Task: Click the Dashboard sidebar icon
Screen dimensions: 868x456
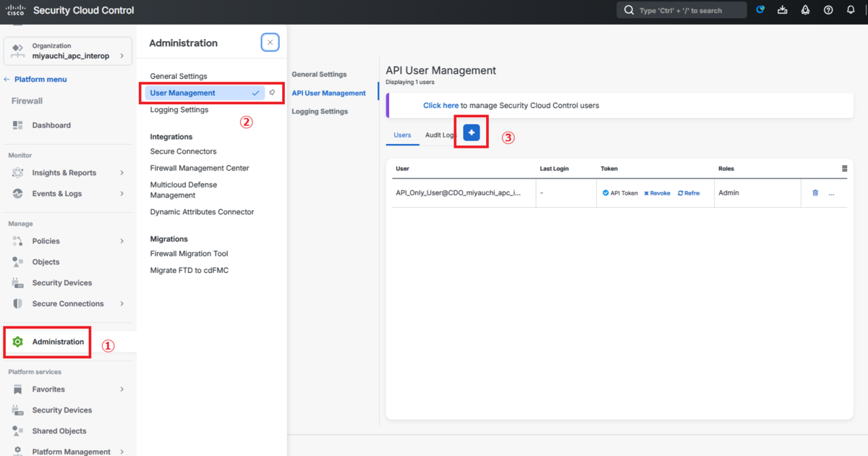Action: 18,125
